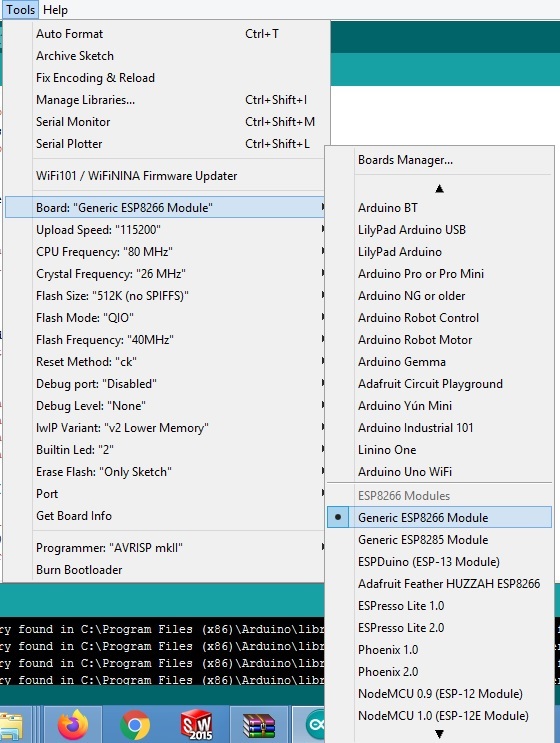Open SolidWorks 2015 taskbar icon

coord(196,725)
